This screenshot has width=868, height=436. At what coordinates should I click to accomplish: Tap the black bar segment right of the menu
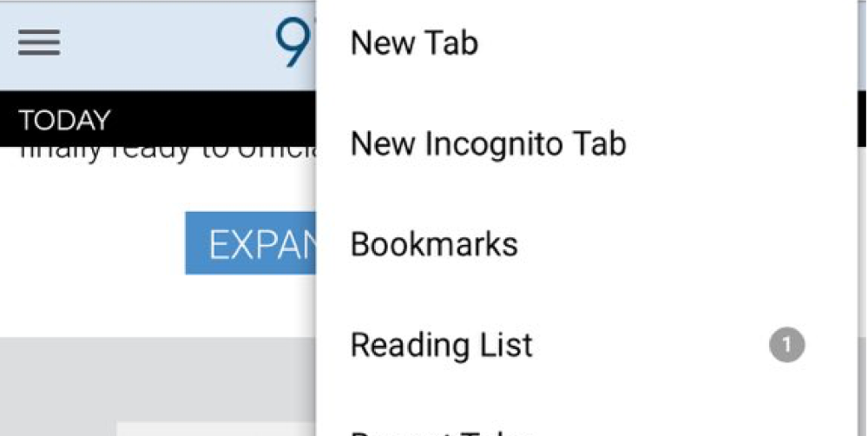tap(863, 118)
